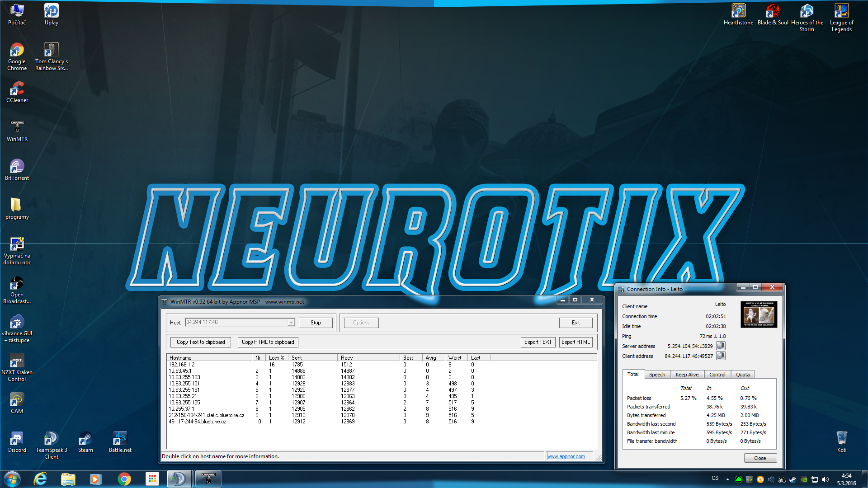868x488 pixels.
Task: Select the 10.255.37.1 host row
Action: click(182, 409)
